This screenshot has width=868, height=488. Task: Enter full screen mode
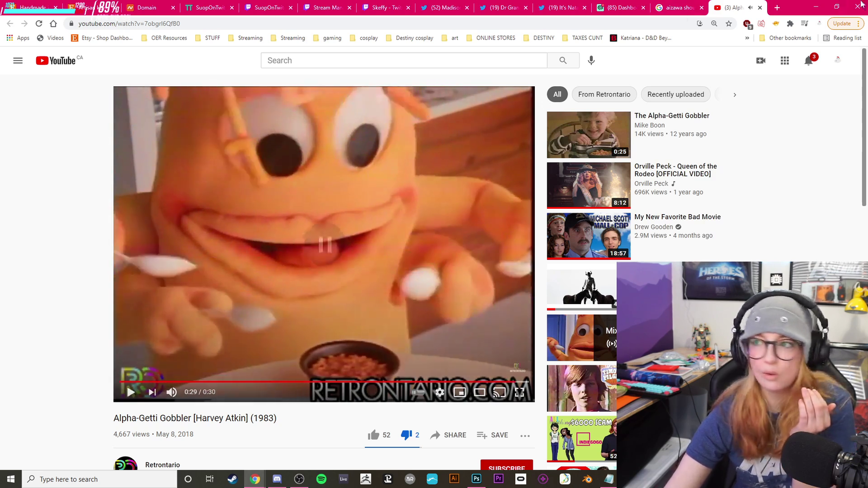pos(519,392)
